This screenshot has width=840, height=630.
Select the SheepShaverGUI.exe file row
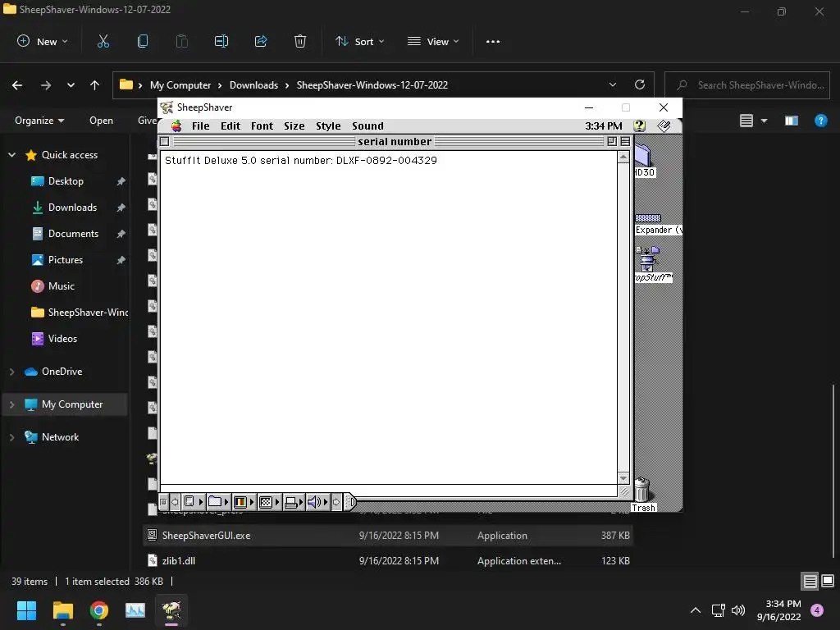[388, 535]
